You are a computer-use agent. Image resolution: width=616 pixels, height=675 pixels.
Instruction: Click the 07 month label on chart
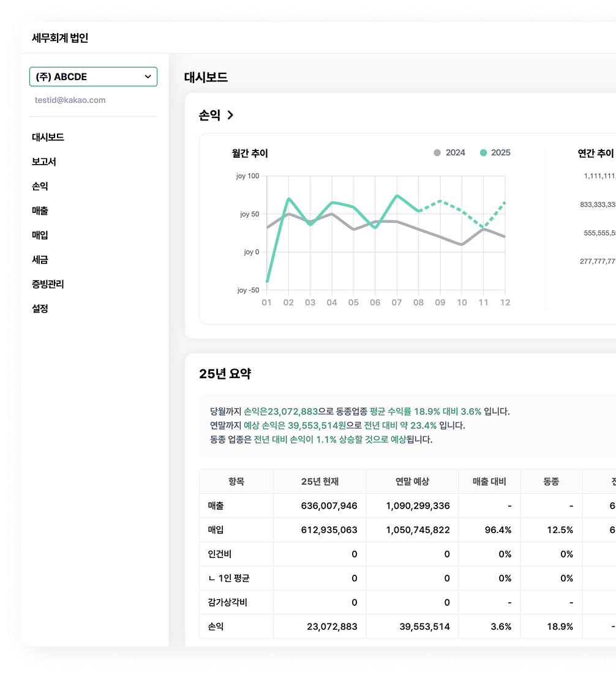point(397,302)
